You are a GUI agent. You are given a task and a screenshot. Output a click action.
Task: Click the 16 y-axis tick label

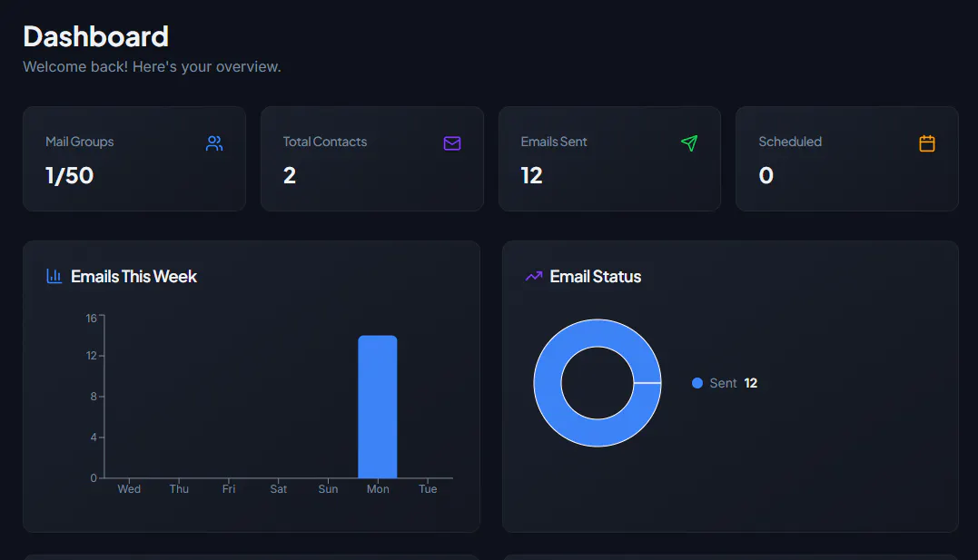click(91, 318)
